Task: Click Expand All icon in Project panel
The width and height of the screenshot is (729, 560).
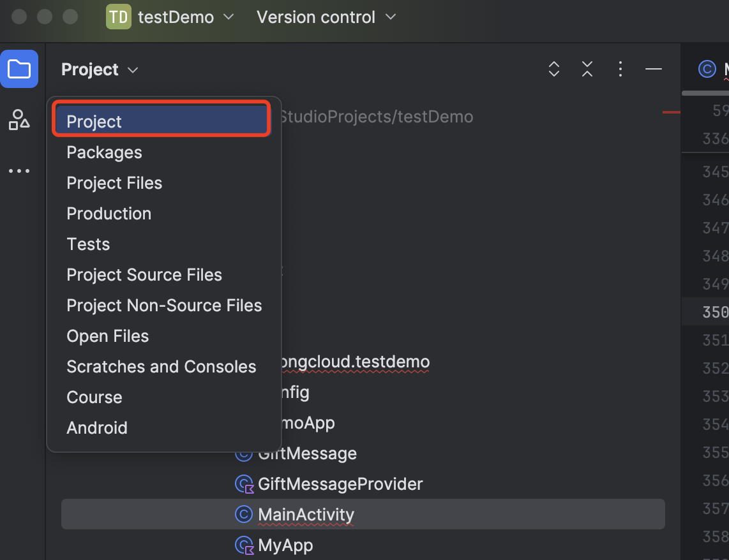Action: point(554,70)
